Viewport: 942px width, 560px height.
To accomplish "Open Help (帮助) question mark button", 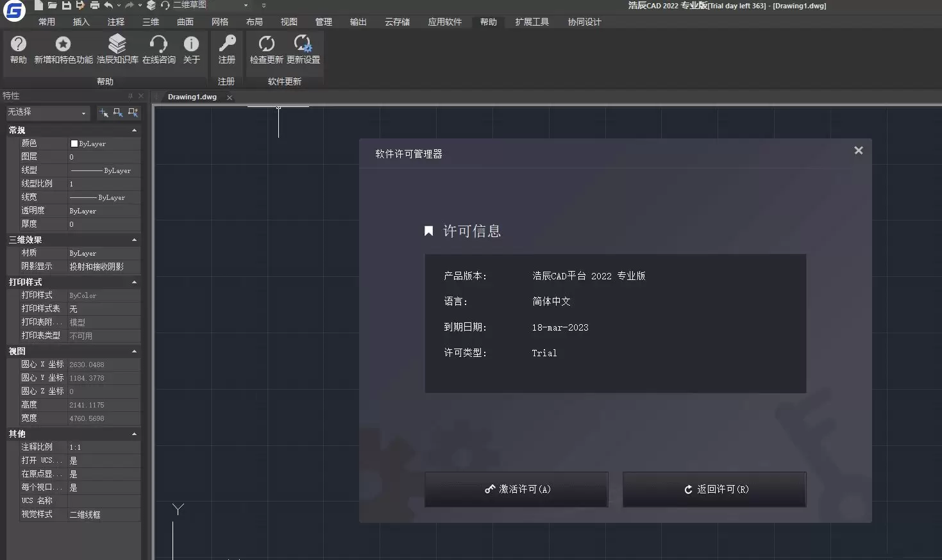I will tap(19, 49).
